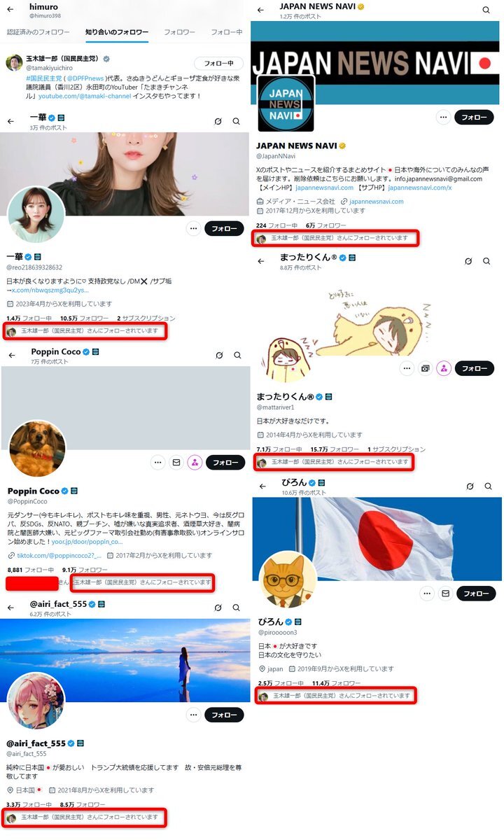Viewport: 504px width, 840px height.
Task: Follow JAPAN NEWS NAVI account
Action: pos(474,117)
